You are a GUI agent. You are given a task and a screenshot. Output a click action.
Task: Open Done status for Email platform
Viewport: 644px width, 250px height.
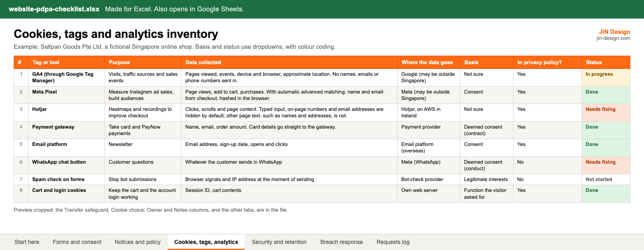(606, 148)
